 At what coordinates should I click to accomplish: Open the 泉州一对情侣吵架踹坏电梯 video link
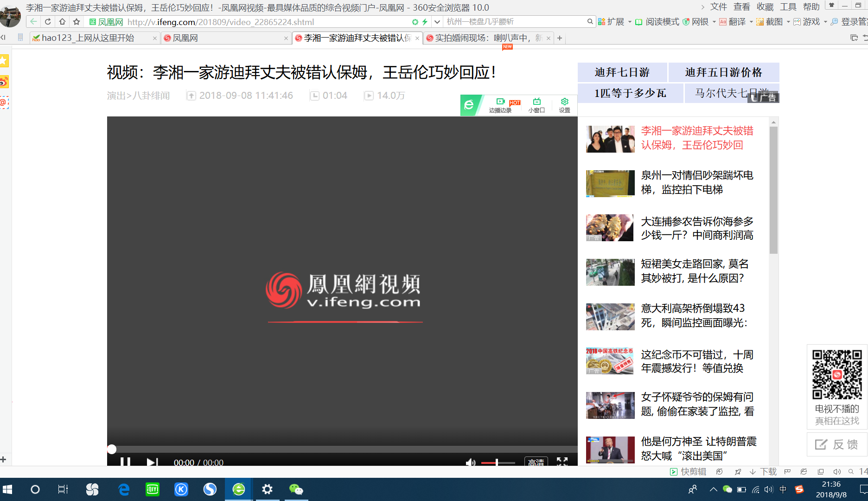[x=697, y=182]
